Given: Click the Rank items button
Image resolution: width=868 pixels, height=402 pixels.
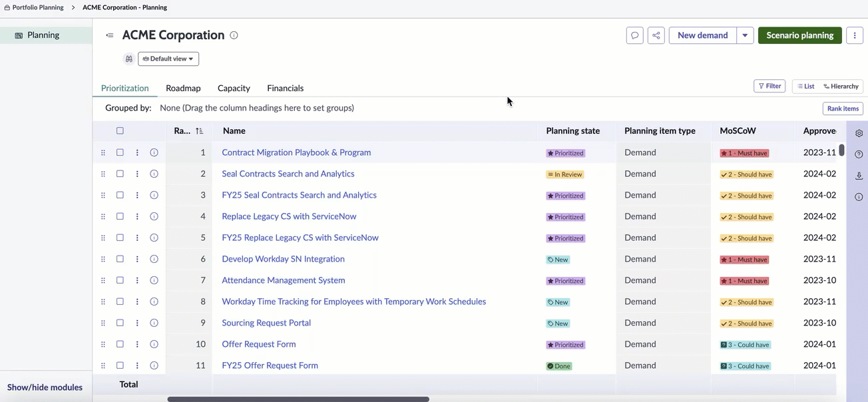Looking at the screenshot, I should [x=843, y=108].
